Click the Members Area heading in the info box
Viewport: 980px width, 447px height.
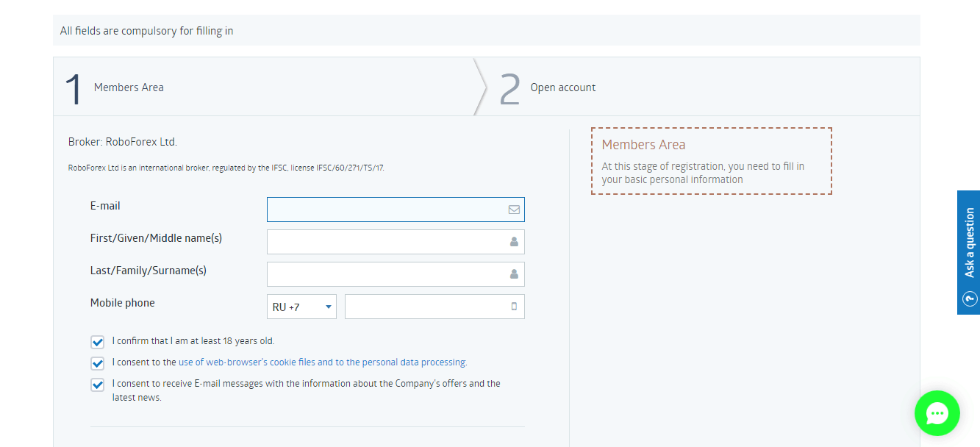pyautogui.click(x=643, y=145)
